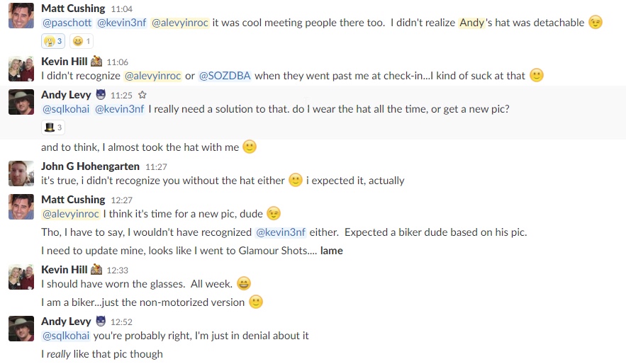Click Andy Levy's hat avatar at 11:25
Image resolution: width=626 pixels, height=364 pixels.
pos(21,102)
